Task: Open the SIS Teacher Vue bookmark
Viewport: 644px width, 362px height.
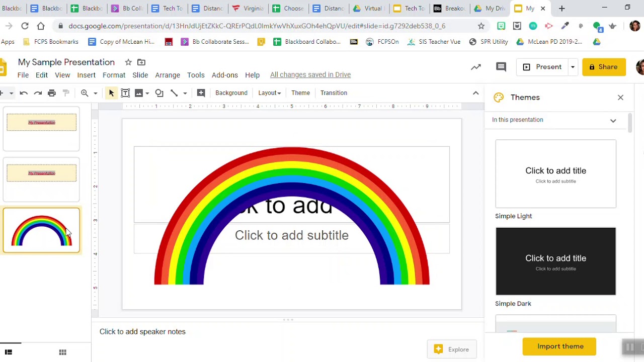Action: pos(434,42)
